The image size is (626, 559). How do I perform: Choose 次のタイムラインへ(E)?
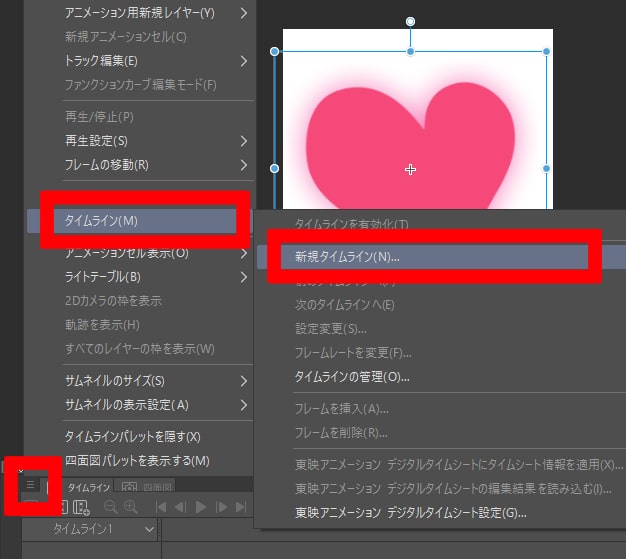345,305
